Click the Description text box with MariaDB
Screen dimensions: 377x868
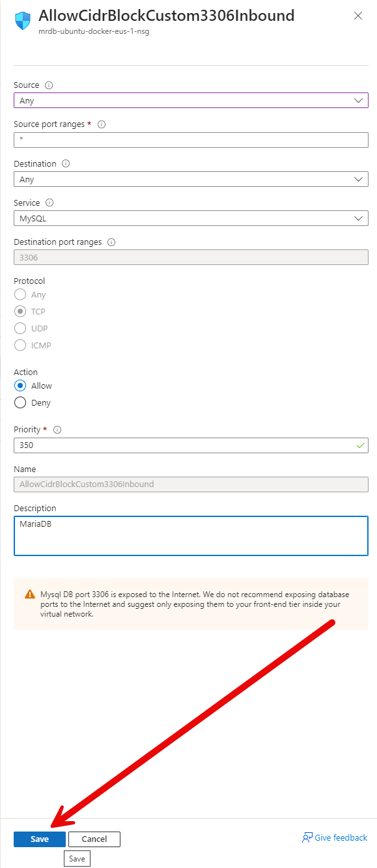pos(191,536)
